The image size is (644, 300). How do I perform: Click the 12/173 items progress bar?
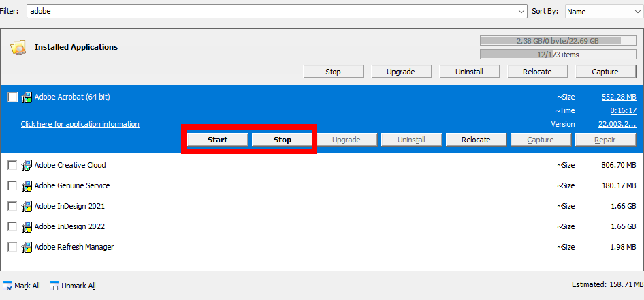pyautogui.click(x=558, y=55)
